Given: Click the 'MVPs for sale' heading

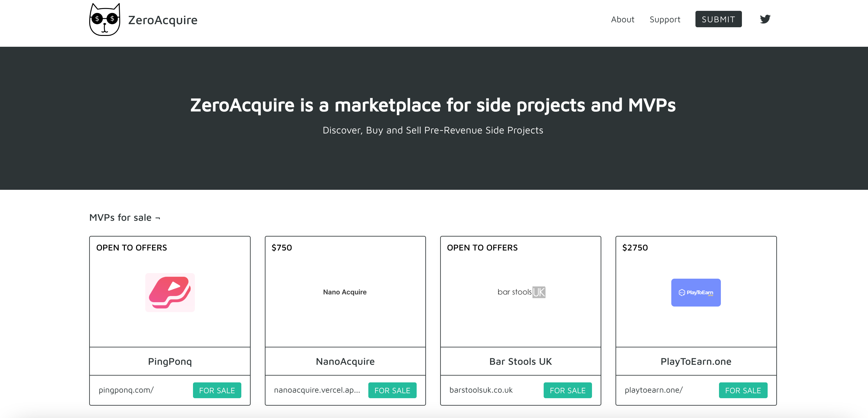Looking at the screenshot, I should [125, 218].
